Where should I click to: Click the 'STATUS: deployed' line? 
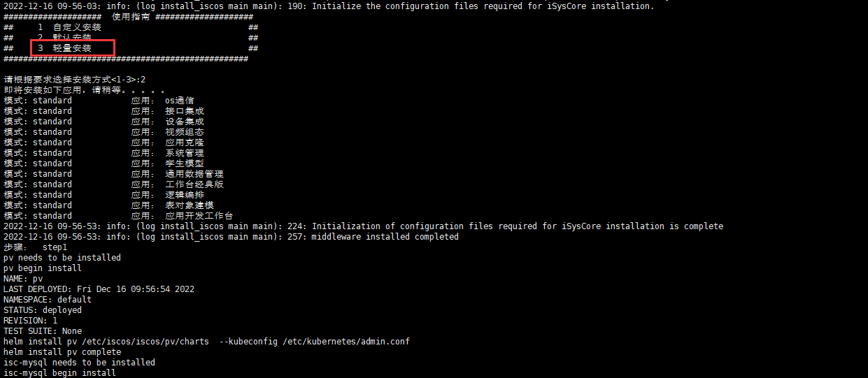[x=43, y=310]
